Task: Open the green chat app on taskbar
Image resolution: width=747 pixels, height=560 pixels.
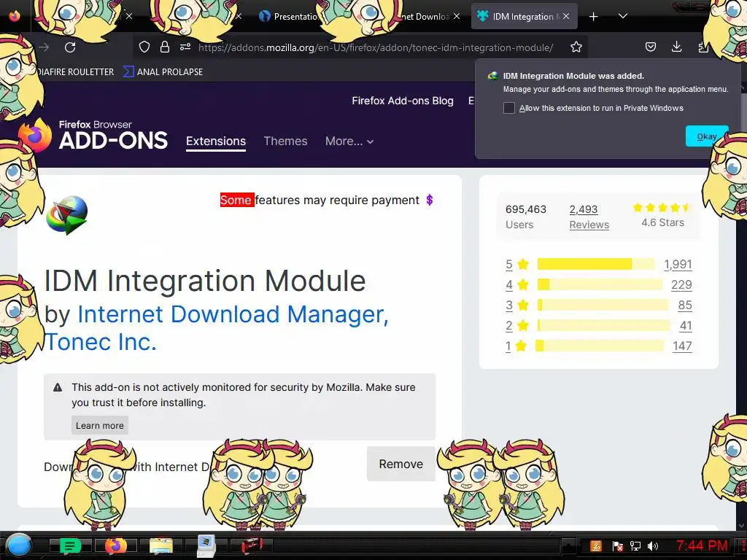Action: tap(70, 545)
